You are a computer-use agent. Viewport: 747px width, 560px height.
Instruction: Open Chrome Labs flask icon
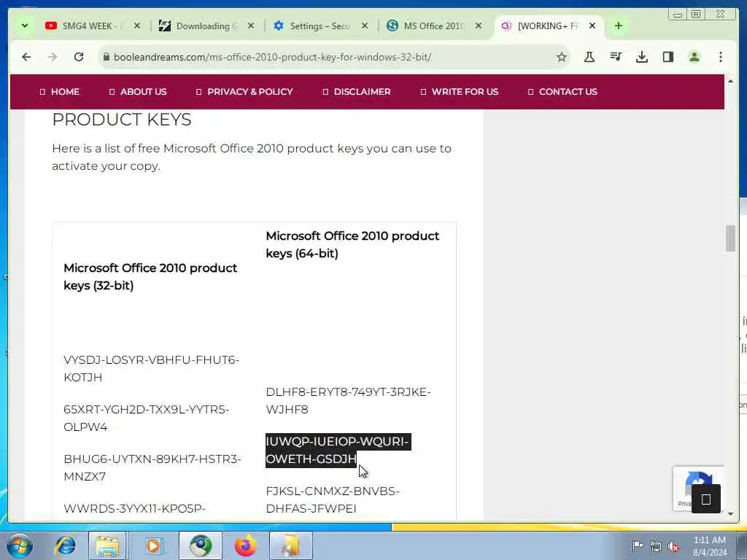click(589, 57)
